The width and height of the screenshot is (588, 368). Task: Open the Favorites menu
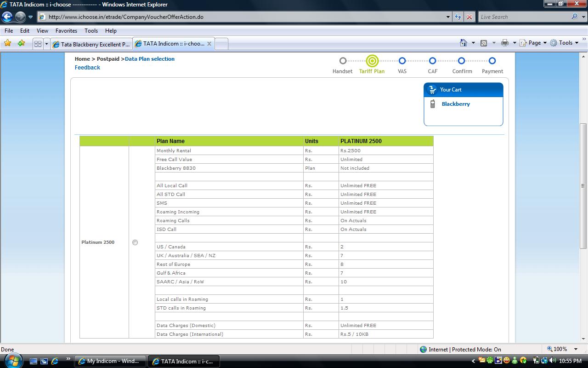tap(66, 31)
